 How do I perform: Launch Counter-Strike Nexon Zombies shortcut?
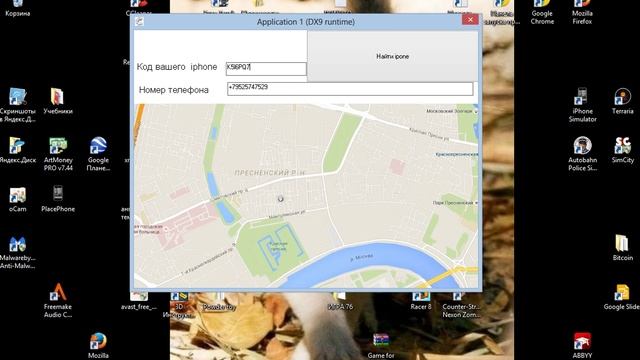pyautogui.click(x=461, y=305)
